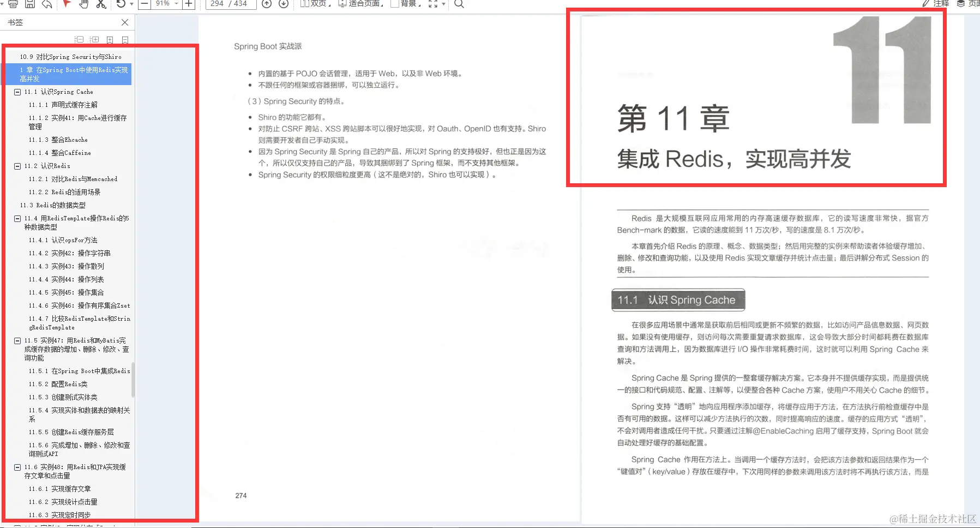Open bookmark 10.9 对比Spring Security与Shiro

coord(71,57)
